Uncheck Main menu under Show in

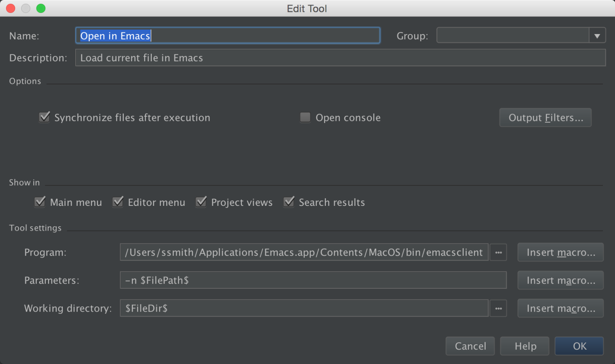40,202
